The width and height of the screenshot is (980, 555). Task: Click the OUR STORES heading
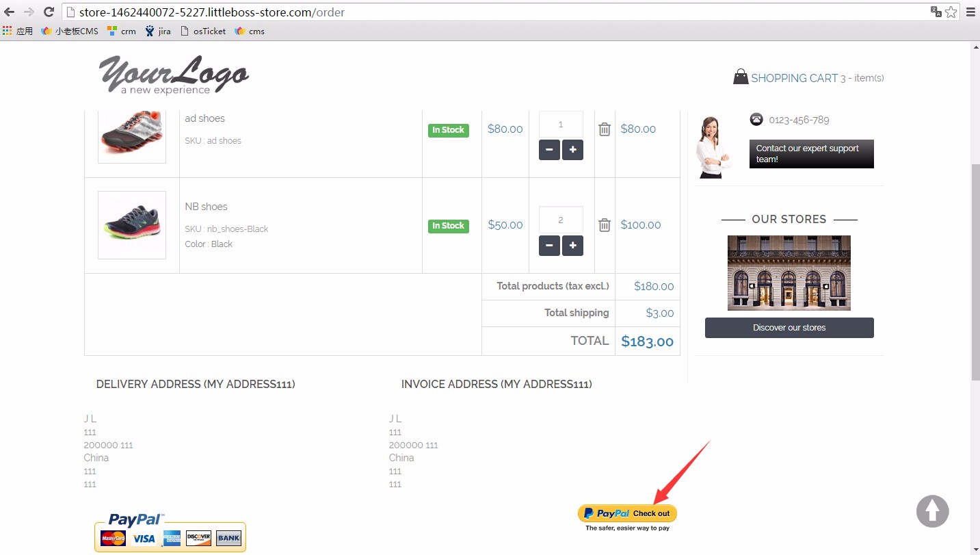[789, 220]
